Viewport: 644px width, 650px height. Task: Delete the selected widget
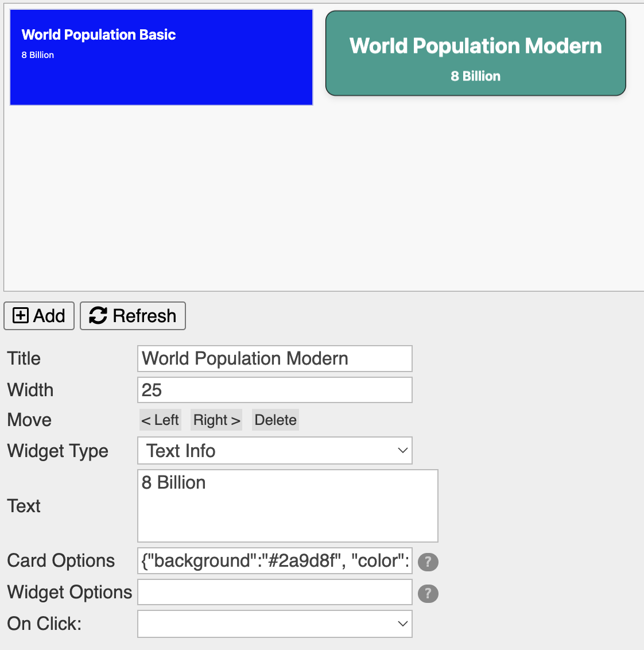(276, 420)
